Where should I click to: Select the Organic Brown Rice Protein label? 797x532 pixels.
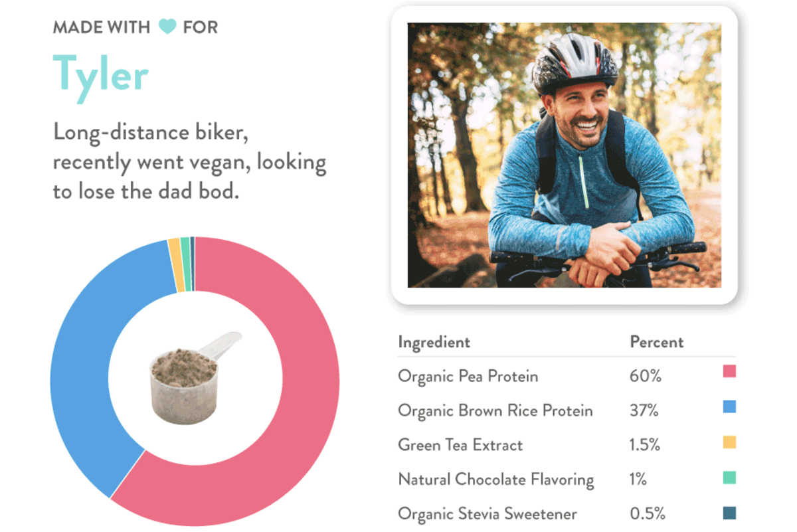pos(495,411)
